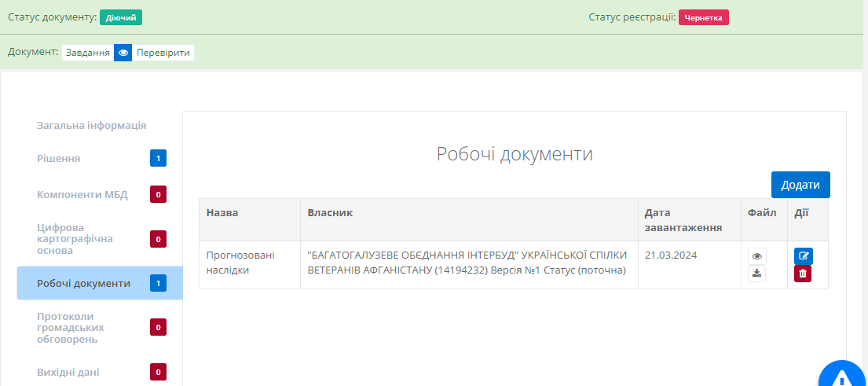868x386 pixels.
Task: Click the Перевірити button
Action: click(163, 53)
